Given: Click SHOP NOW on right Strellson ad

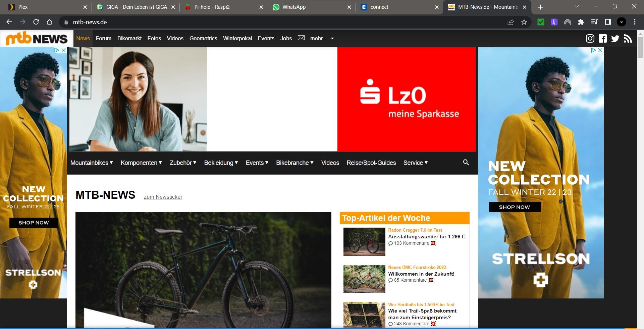Looking at the screenshot, I should 515,207.
